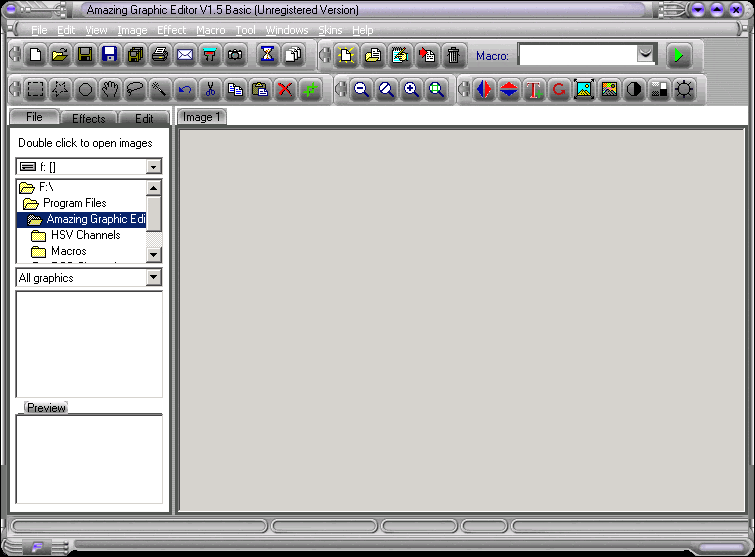Click the grayscale squares icon
755x557 pixels.
[659, 90]
